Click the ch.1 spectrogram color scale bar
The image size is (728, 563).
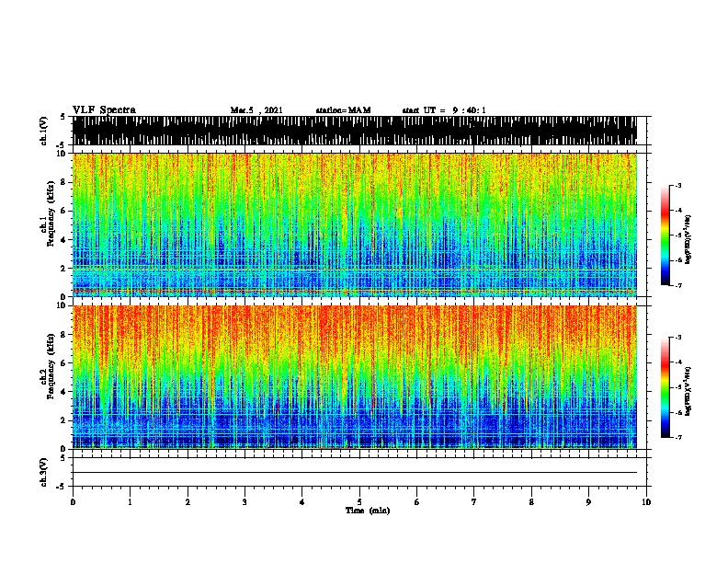click(x=665, y=236)
